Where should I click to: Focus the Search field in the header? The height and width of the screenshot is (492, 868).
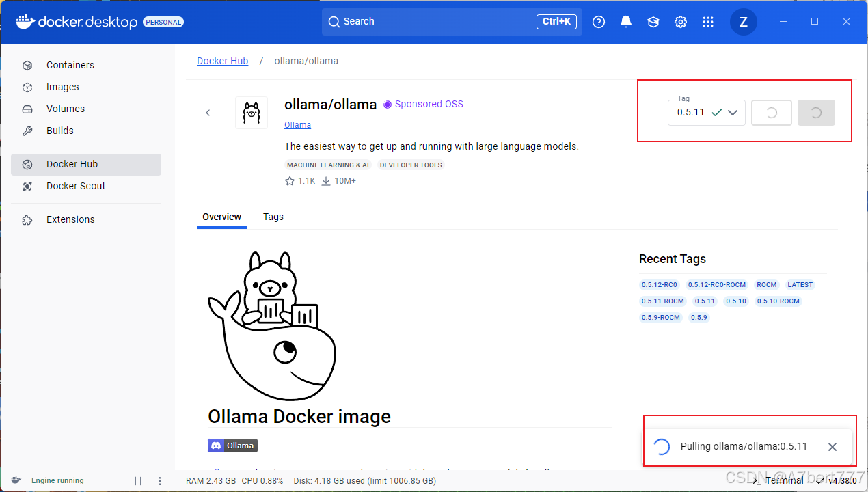pyautogui.click(x=452, y=22)
